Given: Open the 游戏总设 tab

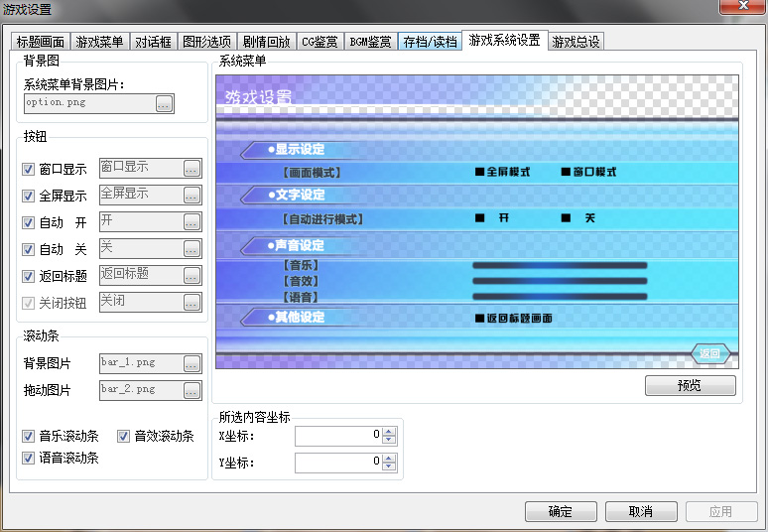Looking at the screenshot, I should pyautogui.click(x=576, y=42).
